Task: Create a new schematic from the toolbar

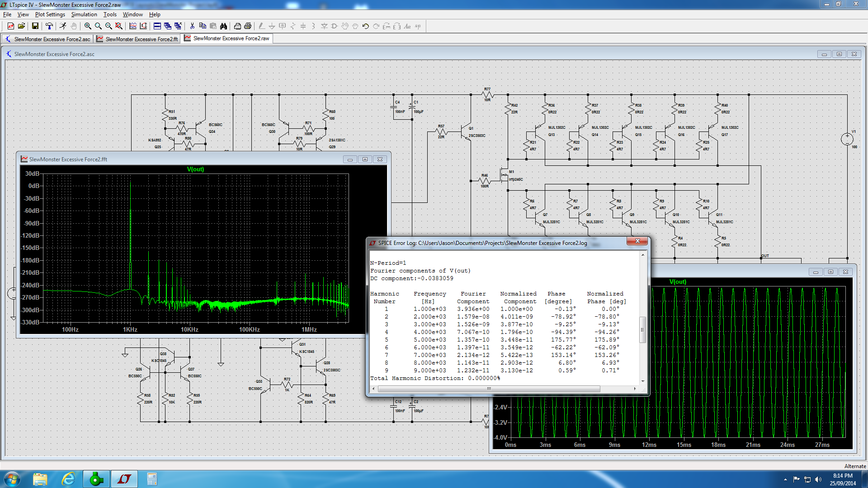Action: 11,26
